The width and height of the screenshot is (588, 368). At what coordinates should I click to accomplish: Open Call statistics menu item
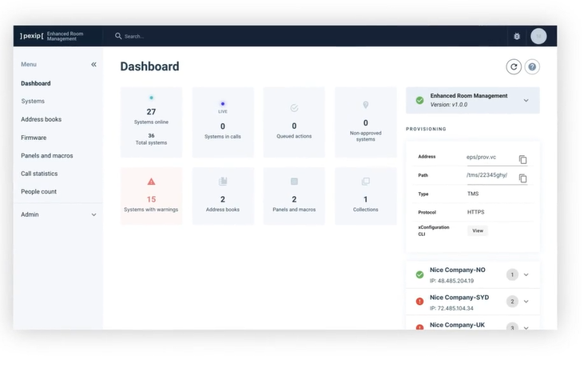(39, 174)
